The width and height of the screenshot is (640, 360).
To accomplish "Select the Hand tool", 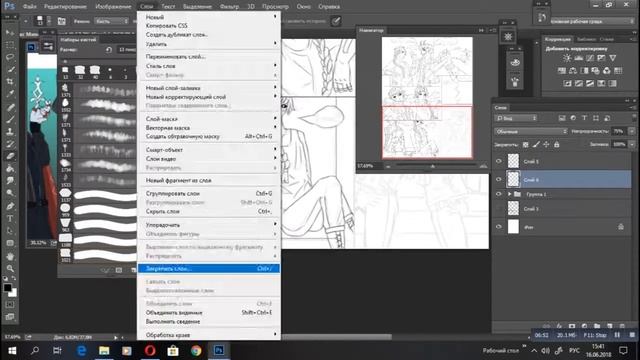I will coord(10,256).
